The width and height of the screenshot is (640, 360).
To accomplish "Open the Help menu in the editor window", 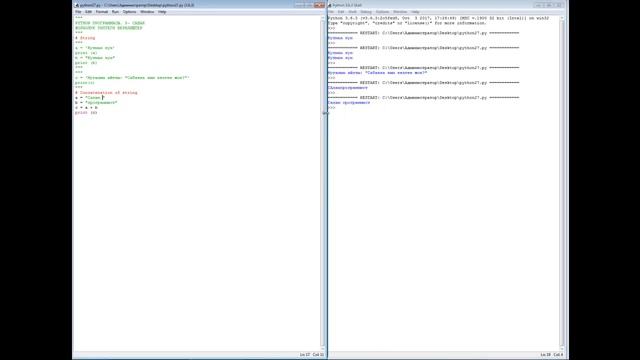I will (x=162, y=12).
